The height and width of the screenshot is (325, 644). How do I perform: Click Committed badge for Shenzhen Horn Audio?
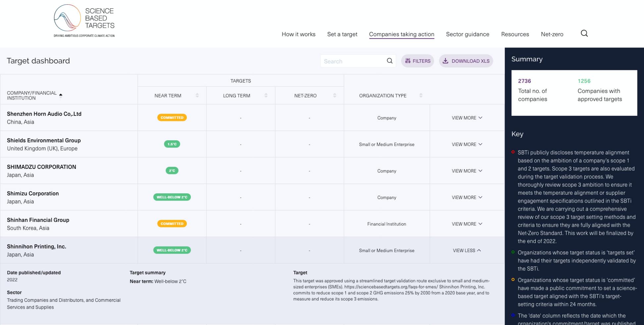pos(172,117)
